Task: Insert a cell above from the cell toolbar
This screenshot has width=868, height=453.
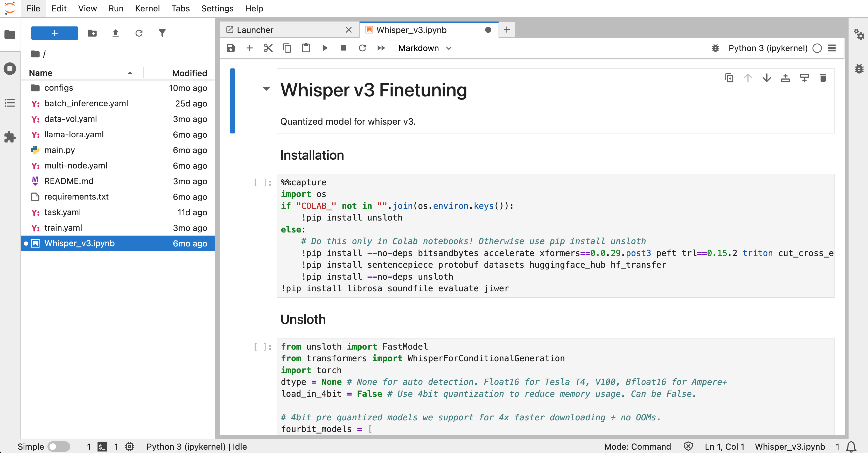Action: click(786, 78)
